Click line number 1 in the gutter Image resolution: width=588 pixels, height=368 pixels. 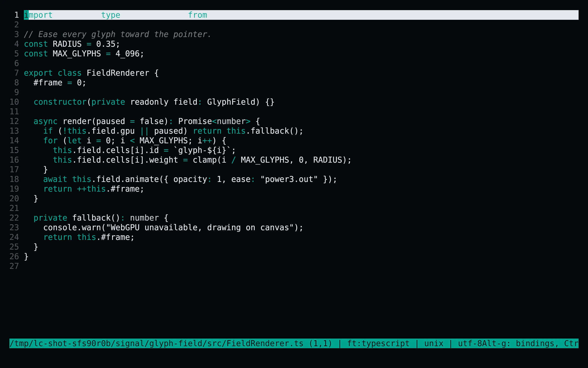(x=17, y=15)
